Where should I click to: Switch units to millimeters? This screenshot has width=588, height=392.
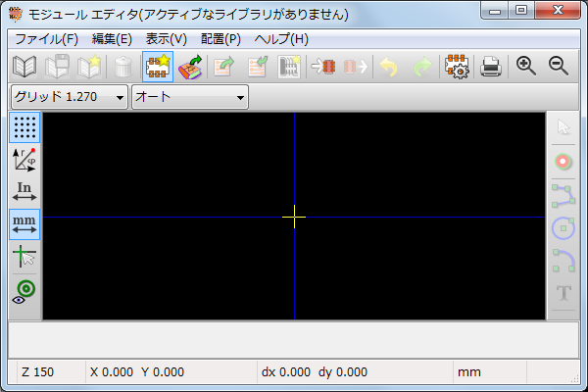24,224
